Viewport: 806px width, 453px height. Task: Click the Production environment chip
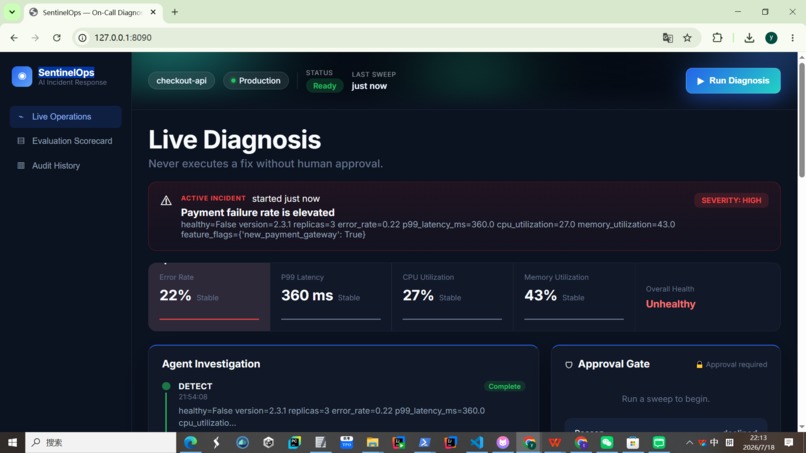pyautogui.click(x=255, y=81)
